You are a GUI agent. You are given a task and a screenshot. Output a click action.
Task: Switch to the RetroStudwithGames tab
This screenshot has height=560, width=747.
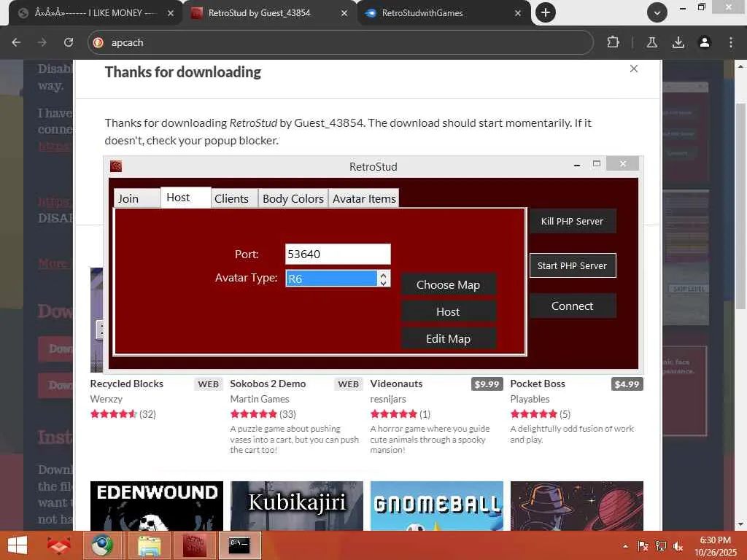click(443, 13)
